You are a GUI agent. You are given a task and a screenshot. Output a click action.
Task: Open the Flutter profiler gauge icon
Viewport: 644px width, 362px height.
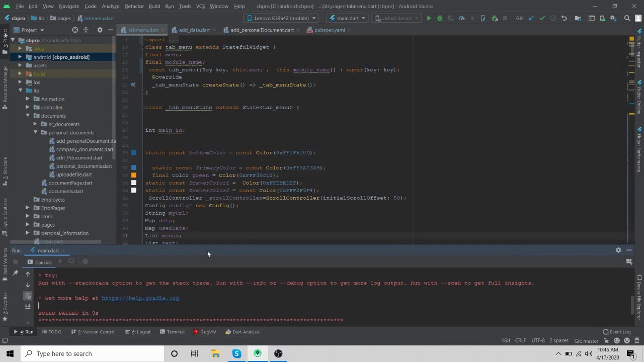click(461, 18)
